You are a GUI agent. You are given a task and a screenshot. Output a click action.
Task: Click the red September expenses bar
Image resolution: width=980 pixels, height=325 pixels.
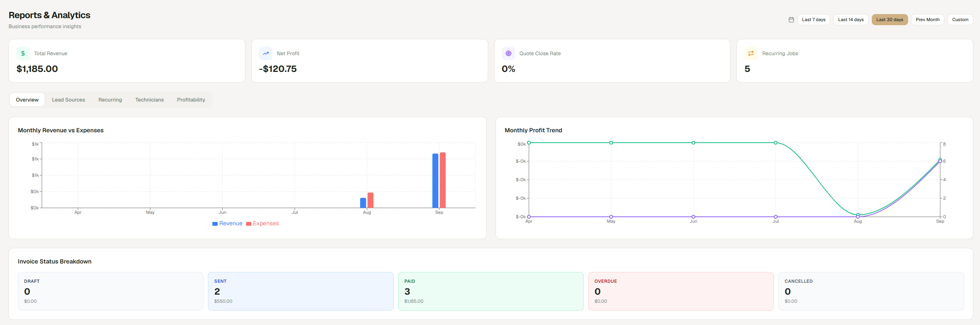[x=443, y=180]
